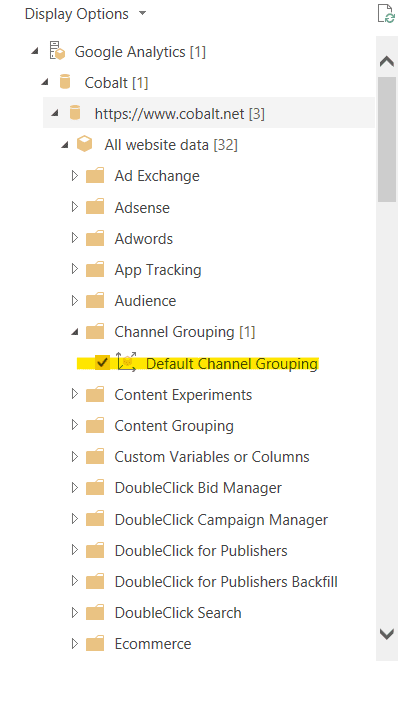
Task: Select the Audience tree item
Action: click(x=145, y=301)
